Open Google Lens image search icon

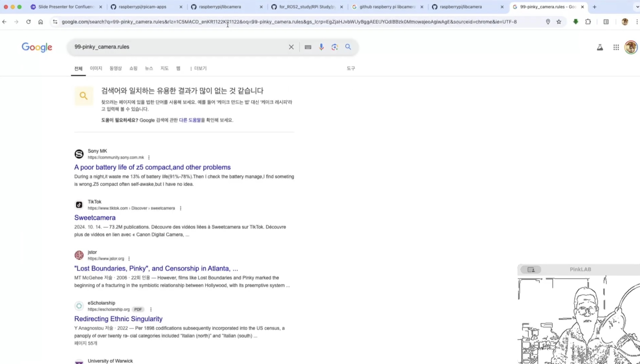[x=335, y=47]
